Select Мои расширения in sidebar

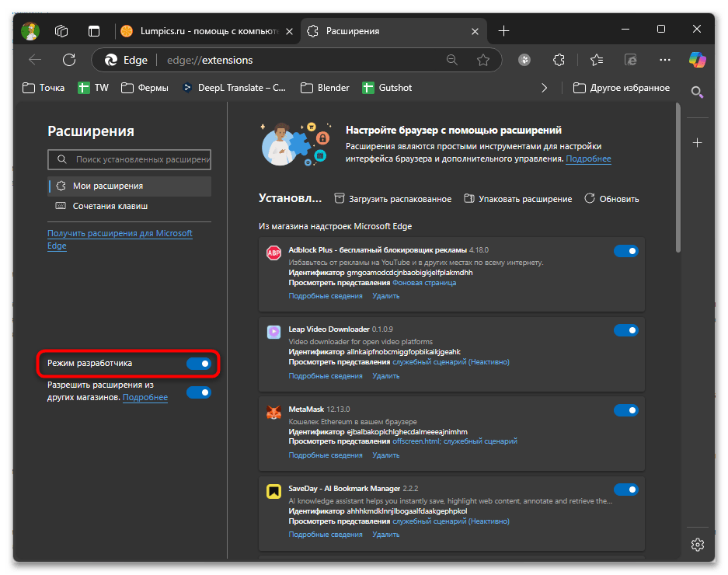pos(130,186)
